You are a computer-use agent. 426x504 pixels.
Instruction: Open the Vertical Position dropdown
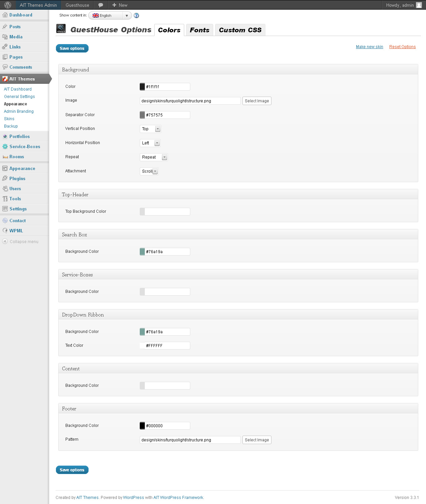[x=150, y=129]
